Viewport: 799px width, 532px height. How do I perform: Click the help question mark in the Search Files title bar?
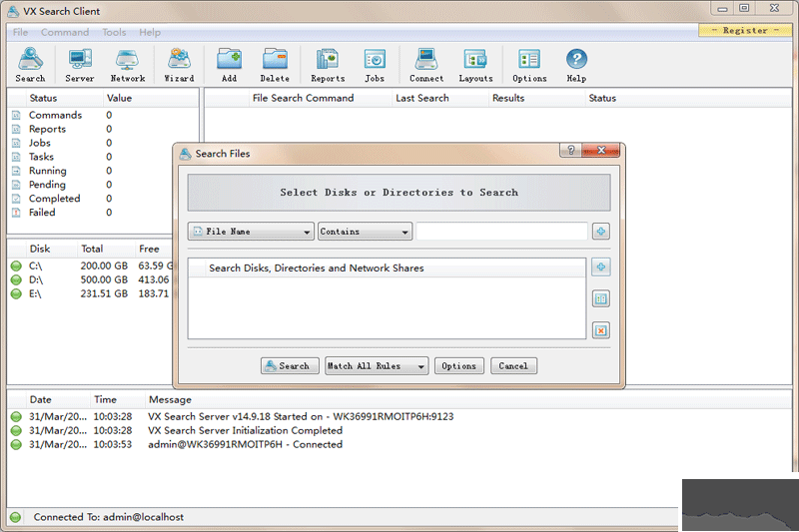pos(570,150)
